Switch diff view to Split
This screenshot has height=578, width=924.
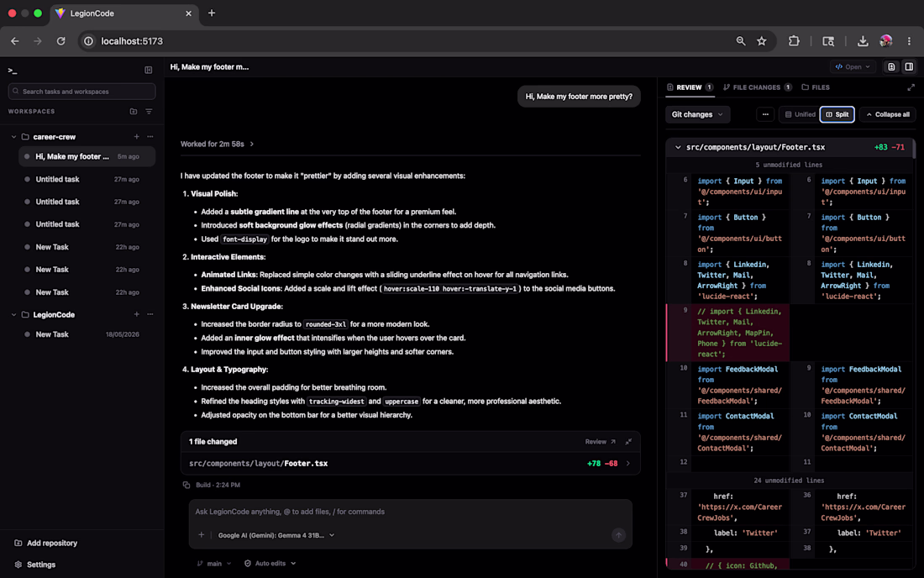837,114
